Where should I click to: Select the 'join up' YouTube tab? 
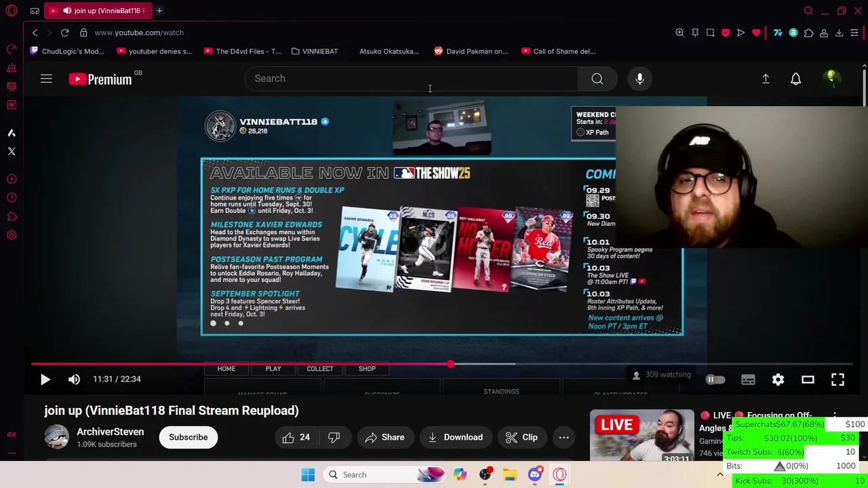click(x=98, y=11)
